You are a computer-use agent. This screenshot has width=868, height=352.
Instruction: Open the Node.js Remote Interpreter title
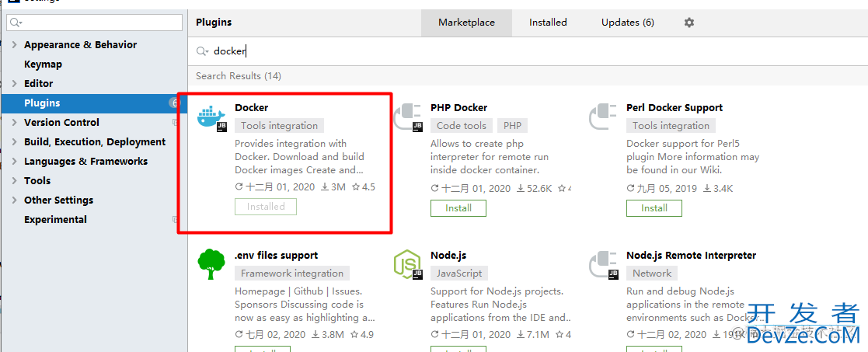click(x=692, y=256)
